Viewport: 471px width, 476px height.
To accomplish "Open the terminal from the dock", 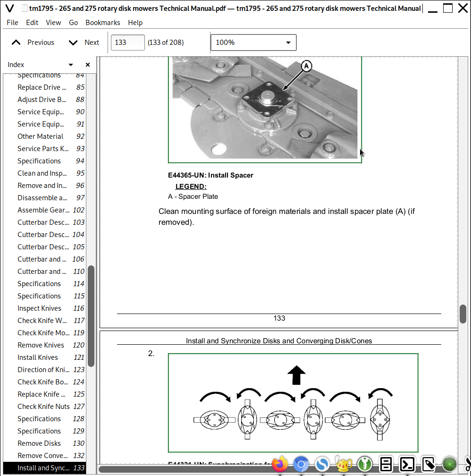I will point(407,464).
